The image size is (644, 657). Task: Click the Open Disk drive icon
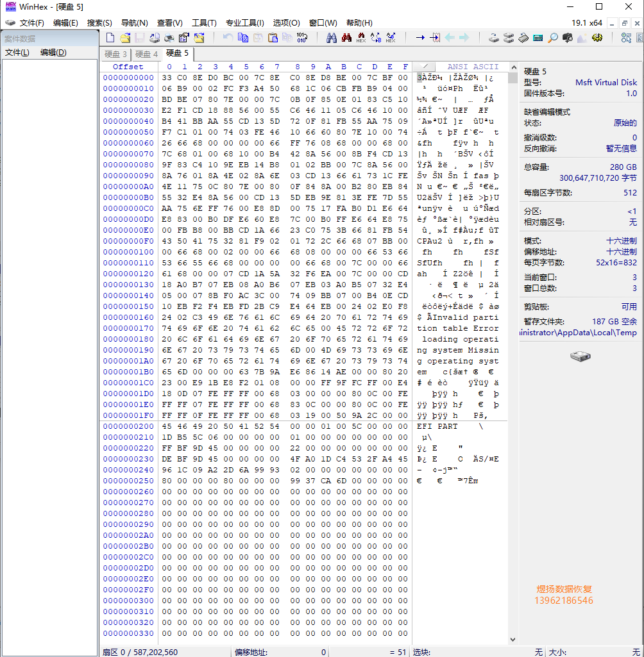tap(493, 38)
